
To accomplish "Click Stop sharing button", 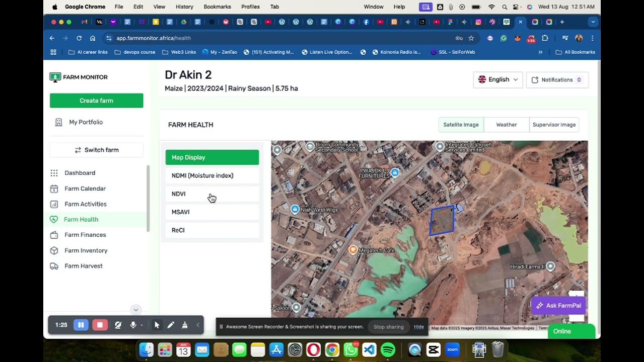I will click(x=388, y=327).
